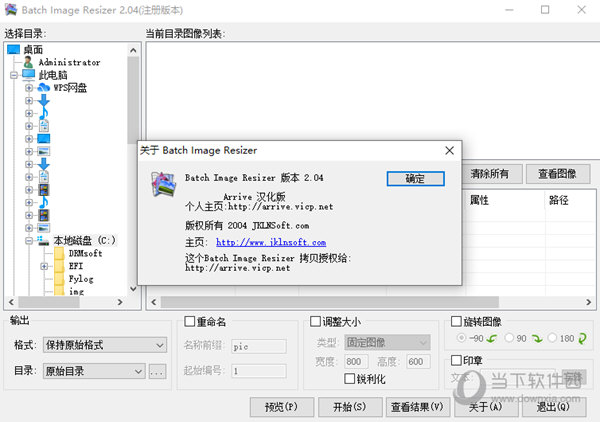
Task: Select the 180 rotation radio button
Action: [552, 338]
